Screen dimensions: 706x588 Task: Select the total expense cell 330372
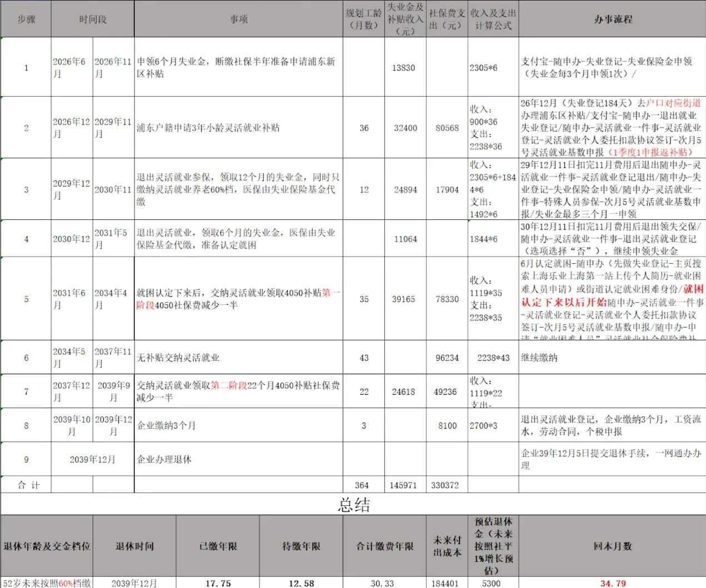[x=447, y=485]
